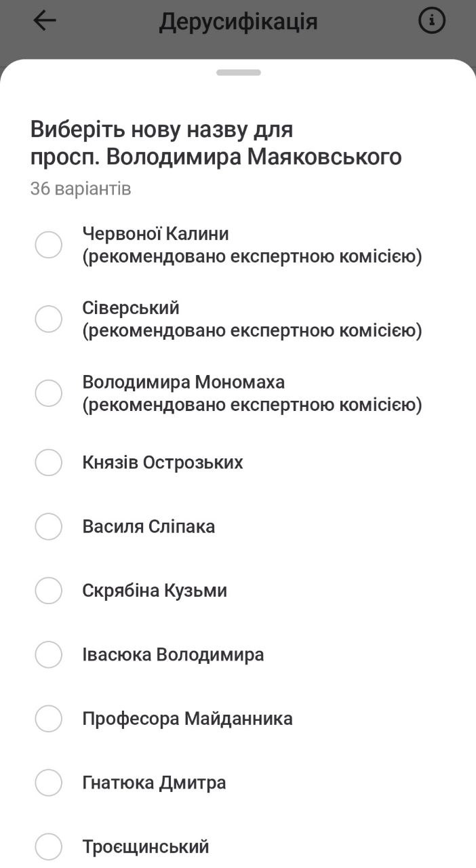Open the info icon in header
The image size is (476, 868).
pos(432,21)
